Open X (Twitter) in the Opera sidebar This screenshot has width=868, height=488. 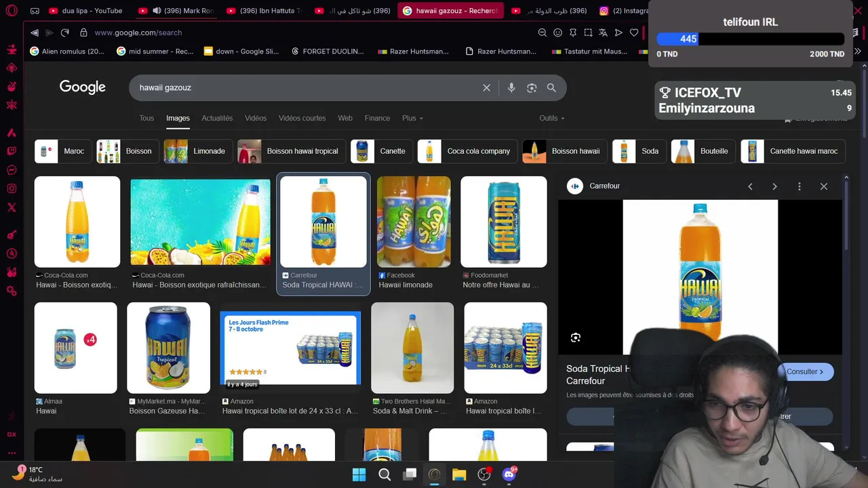pos(12,207)
